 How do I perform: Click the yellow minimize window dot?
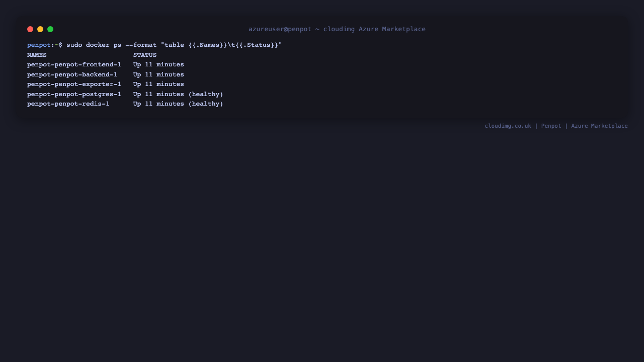(x=40, y=29)
